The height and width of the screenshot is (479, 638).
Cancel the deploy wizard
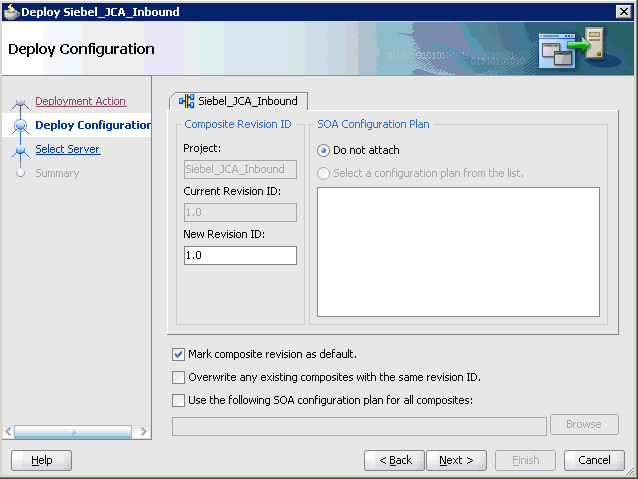pyautogui.click(x=594, y=460)
